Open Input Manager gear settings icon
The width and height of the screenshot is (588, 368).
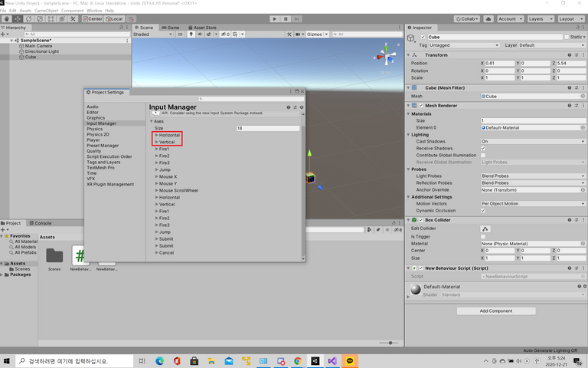click(301, 107)
